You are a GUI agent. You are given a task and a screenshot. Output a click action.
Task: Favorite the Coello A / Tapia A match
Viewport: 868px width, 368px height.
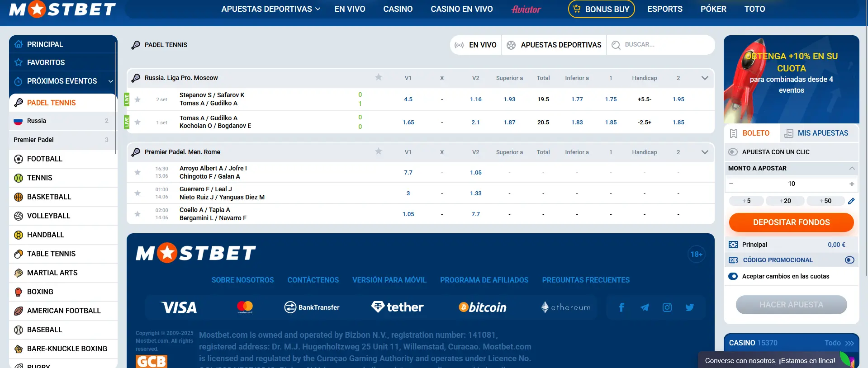click(138, 214)
